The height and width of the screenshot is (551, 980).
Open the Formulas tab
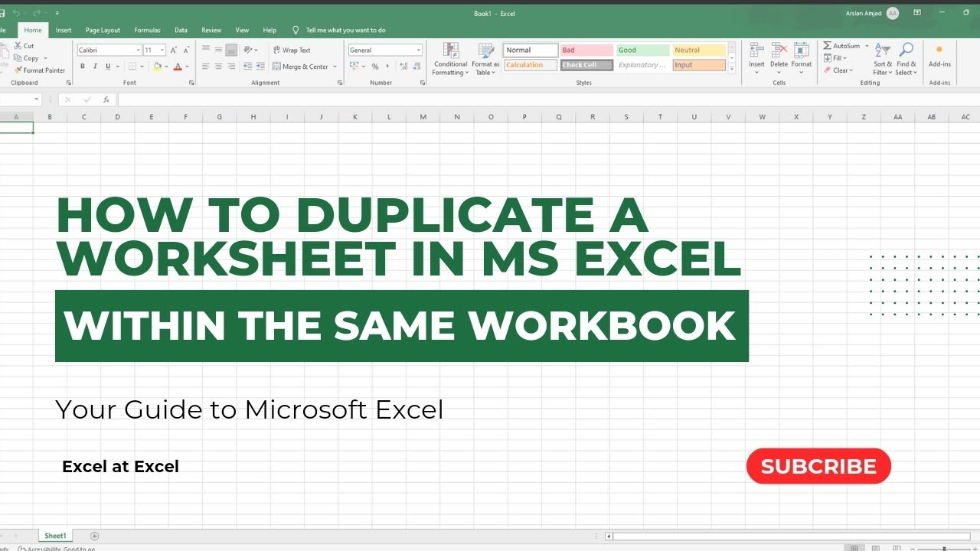pos(147,30)
